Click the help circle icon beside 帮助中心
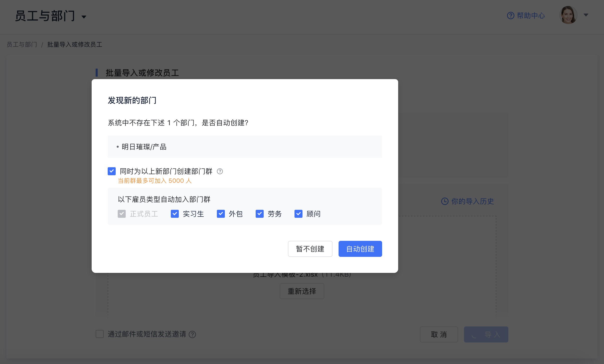This screenshot has width=604, height=364. coord(511,15)
